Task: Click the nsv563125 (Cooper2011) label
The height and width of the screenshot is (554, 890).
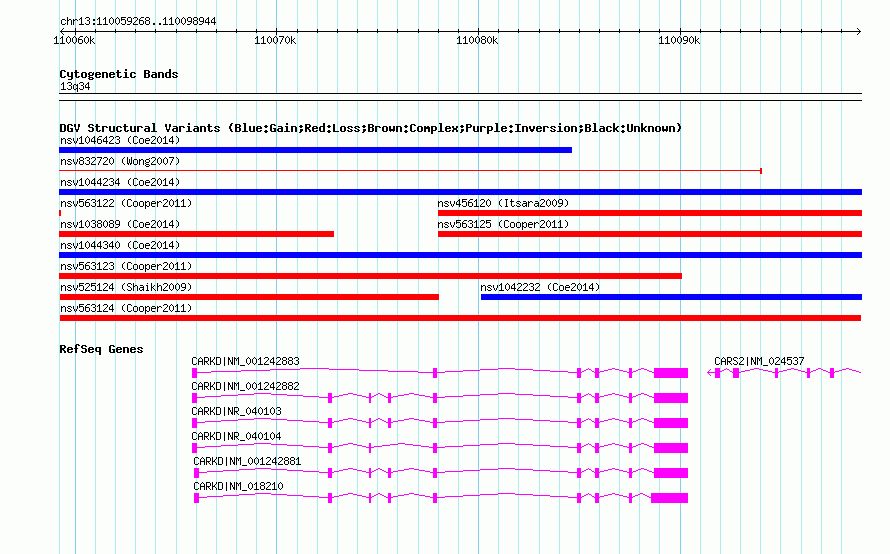Action: [x=503, y=224]
